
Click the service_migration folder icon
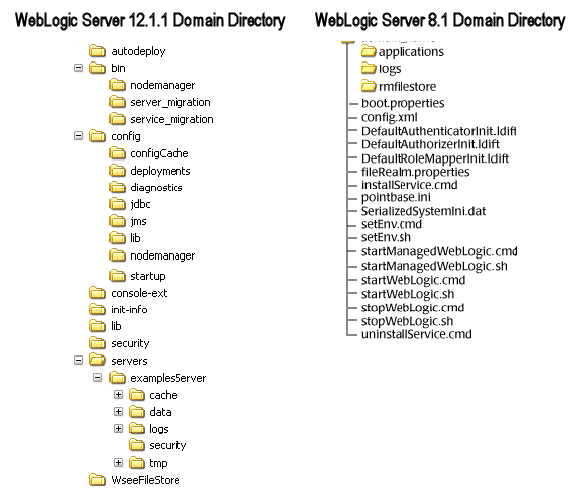tap(117, 119)
